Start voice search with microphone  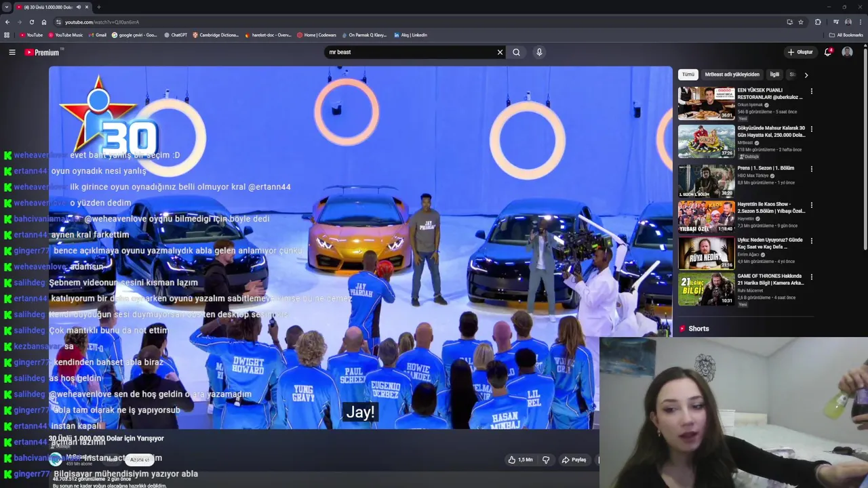coord(539,52)
